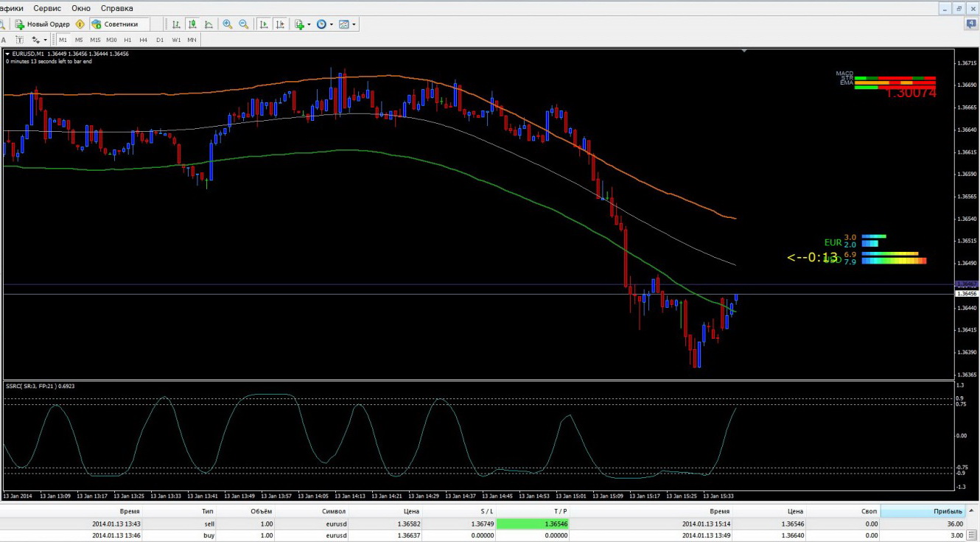The width and height of the screenshot is (980, 542).
Task: Click close time 2014.01.13 13:49
Action: [707, 535]
